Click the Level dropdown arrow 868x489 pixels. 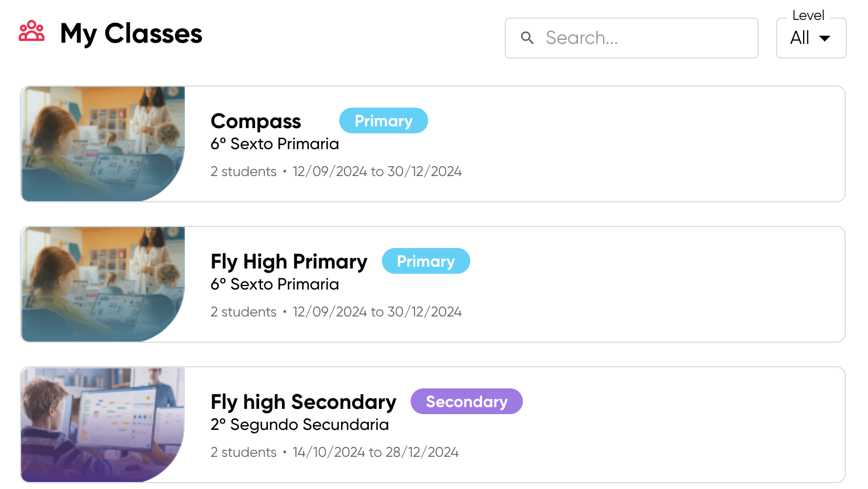point(825,39)
